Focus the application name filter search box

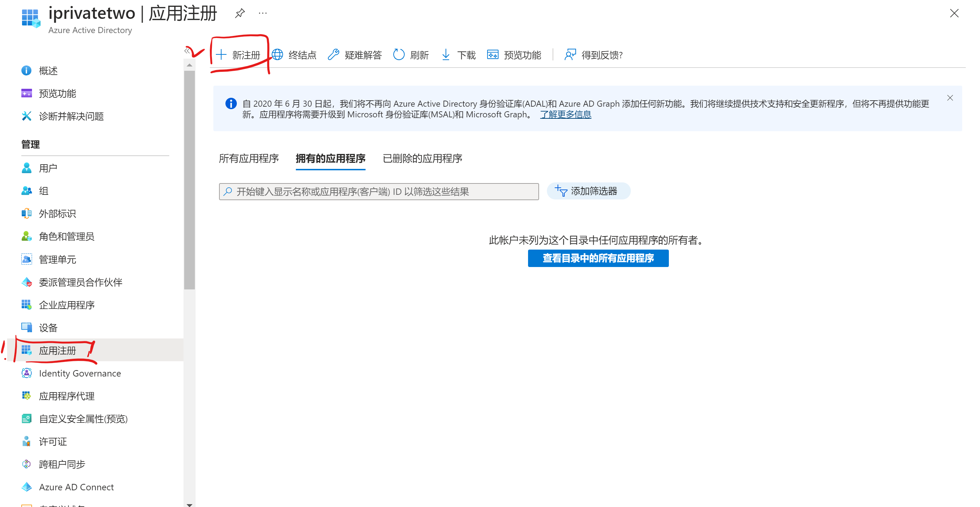pyautogui.click(x=379, y=192)
